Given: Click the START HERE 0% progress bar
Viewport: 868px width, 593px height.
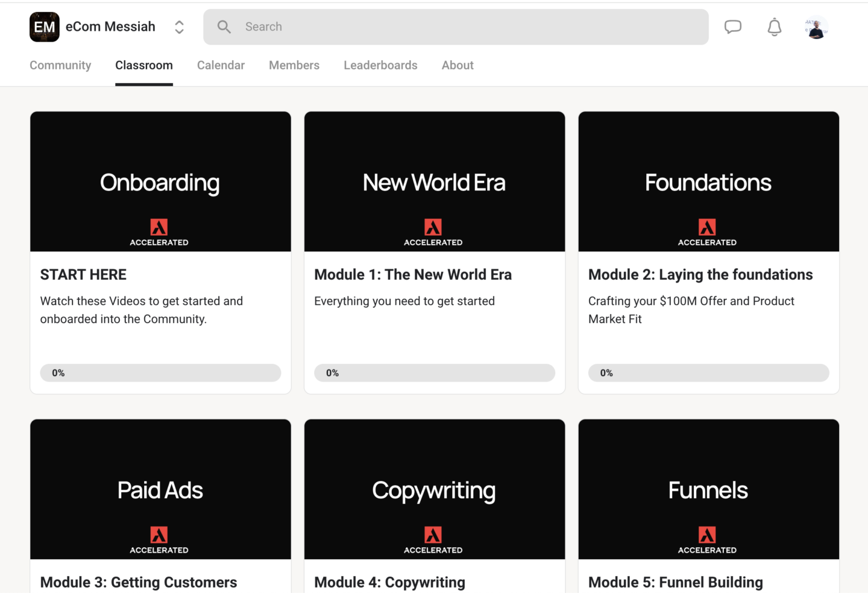Looking at the screenshot, I should pyautogui.click(x=160, y=373).
